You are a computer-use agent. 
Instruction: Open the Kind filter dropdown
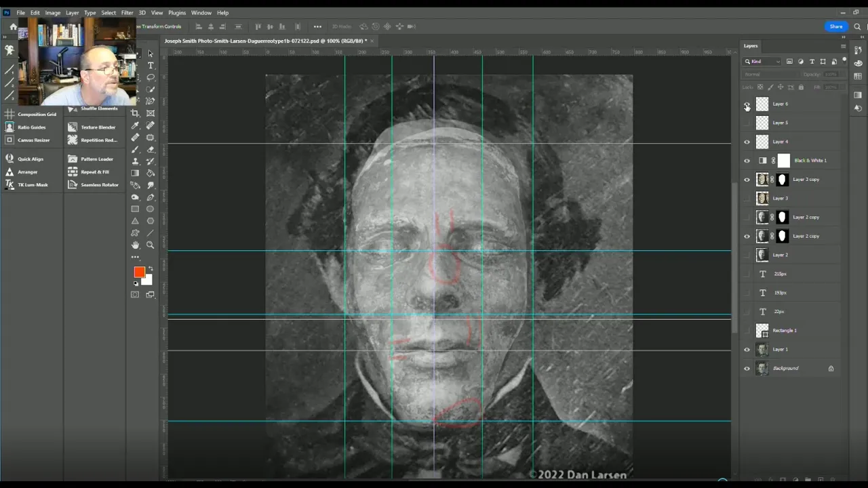pos(762,61)
